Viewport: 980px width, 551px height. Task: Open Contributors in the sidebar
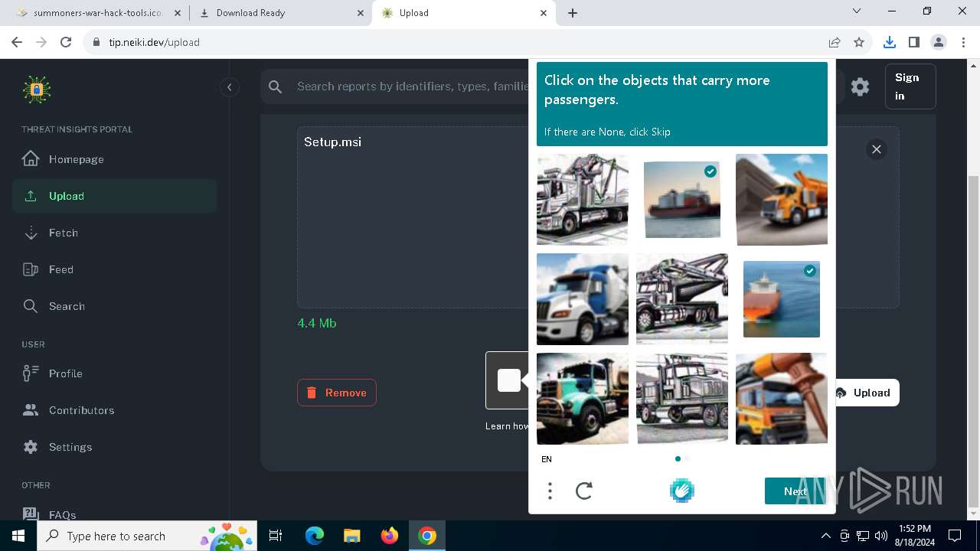point(114,410)
